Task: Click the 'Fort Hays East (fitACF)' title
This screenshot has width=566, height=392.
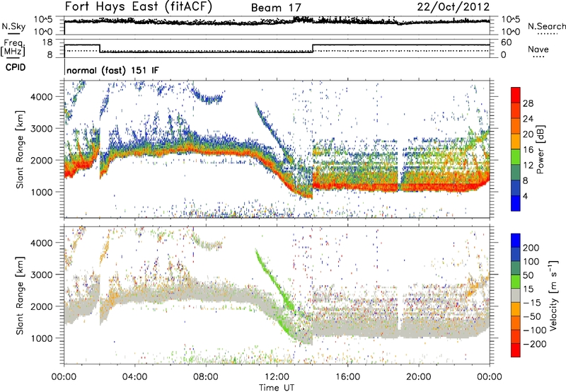Action: coord(138,6)
